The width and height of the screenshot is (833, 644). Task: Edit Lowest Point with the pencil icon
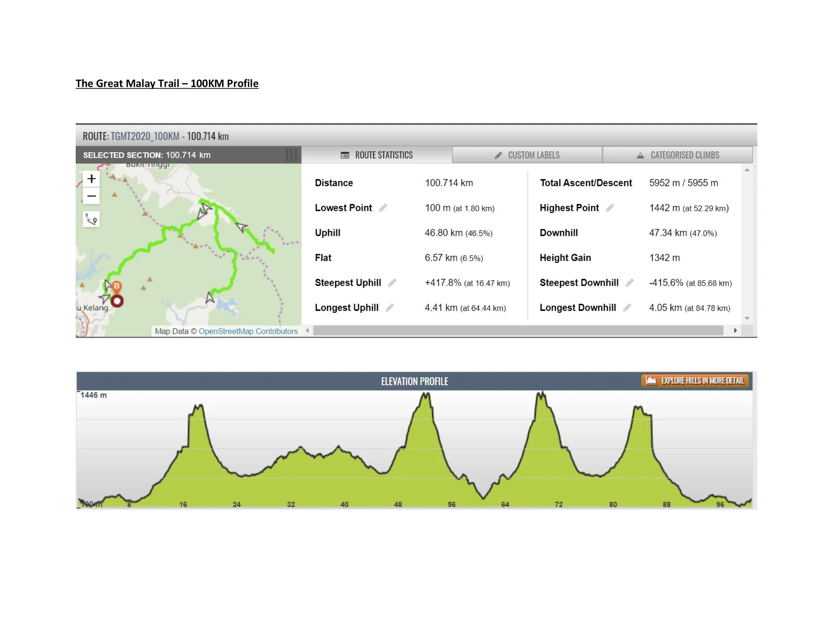383,208
